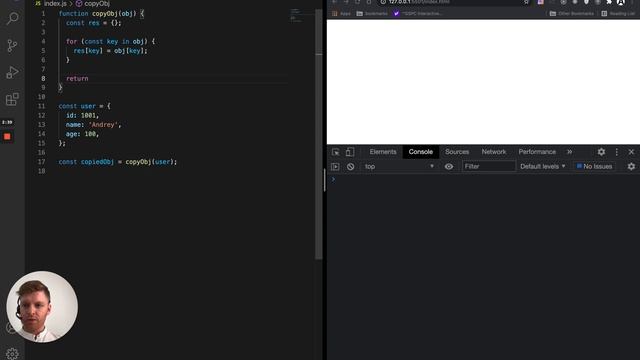Switch to the Performance tab
640x360 pixels.
coord(537,152)
